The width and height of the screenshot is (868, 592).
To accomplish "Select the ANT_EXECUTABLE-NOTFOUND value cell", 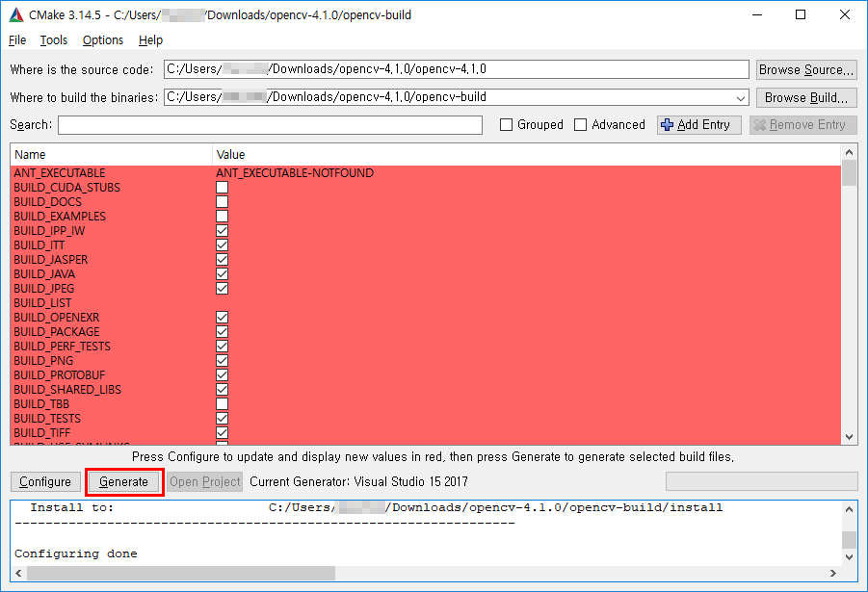I will point(295,173).
